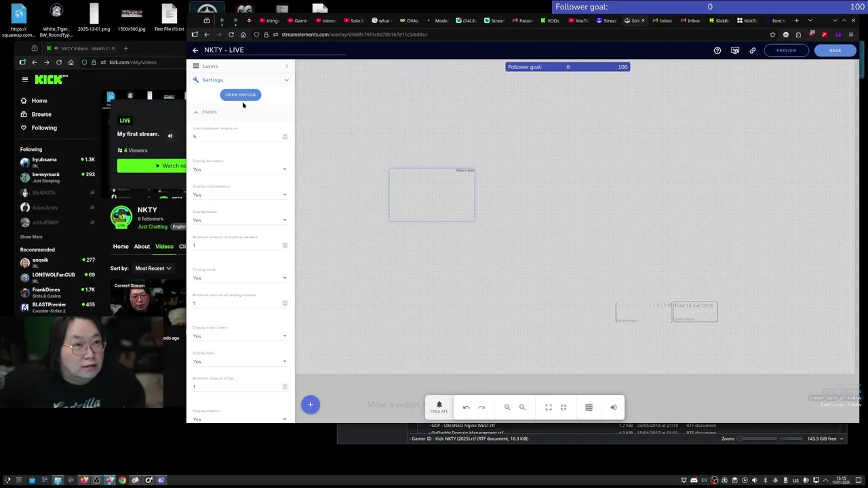Open the Kick hamburger menu
This screenshot has height=488, width=868.
coord(25,80)
